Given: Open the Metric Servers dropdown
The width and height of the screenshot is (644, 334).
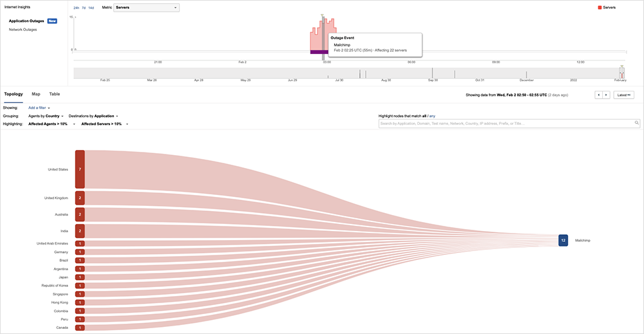Looking at the screenshot, I should click(x=146, y=8).
